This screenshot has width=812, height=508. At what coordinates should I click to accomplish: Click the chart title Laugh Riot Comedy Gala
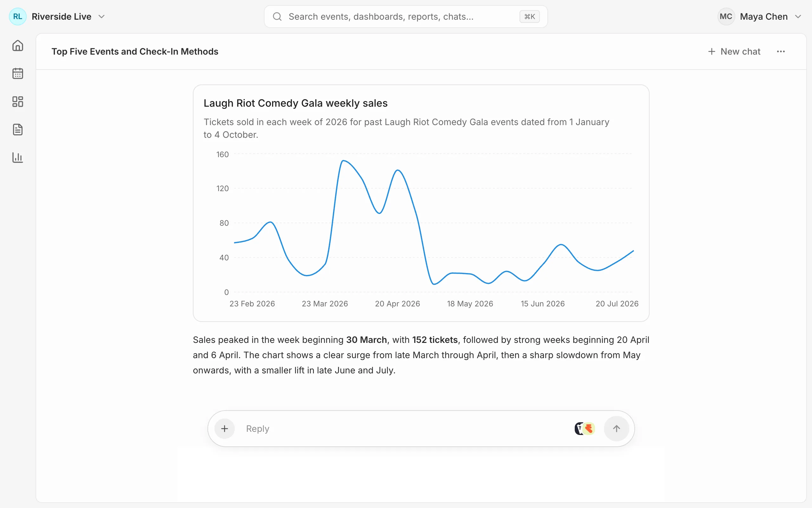pos(295,103)
